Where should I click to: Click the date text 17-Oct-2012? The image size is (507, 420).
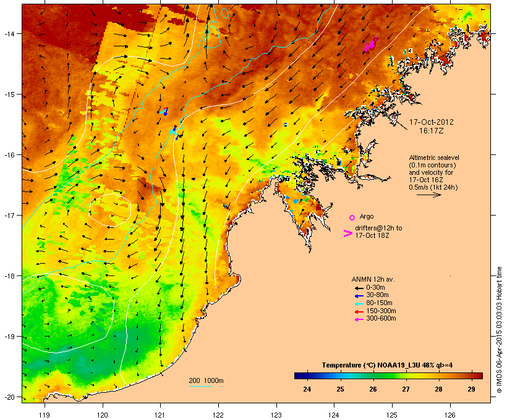pyautogui.click(x=432, y=122)
